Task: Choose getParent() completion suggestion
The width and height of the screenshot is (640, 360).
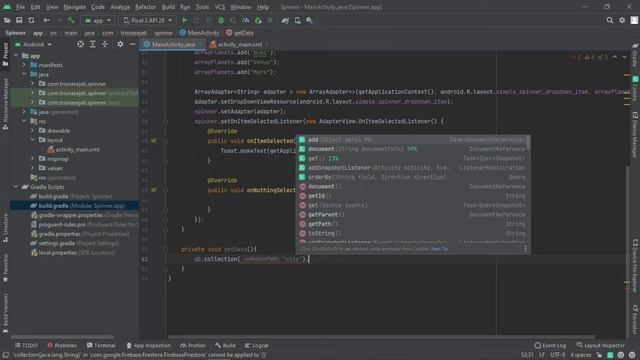Action: point(412,215)
